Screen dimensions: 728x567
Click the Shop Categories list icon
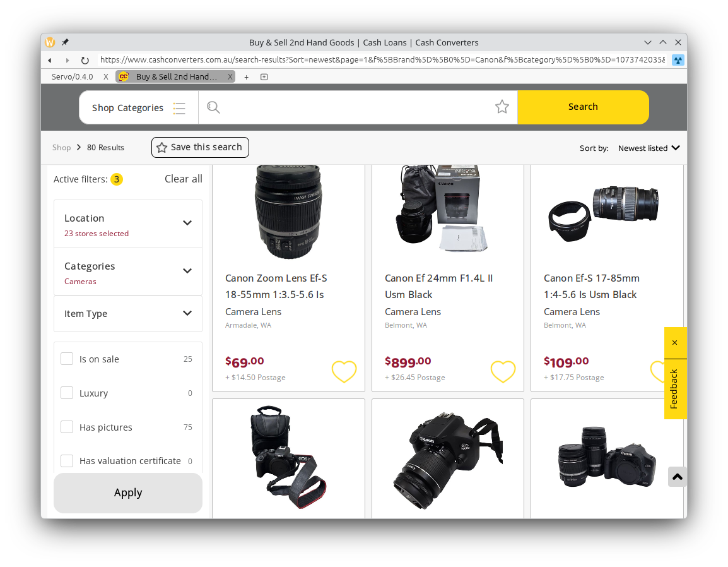click(x=179, y=109)
